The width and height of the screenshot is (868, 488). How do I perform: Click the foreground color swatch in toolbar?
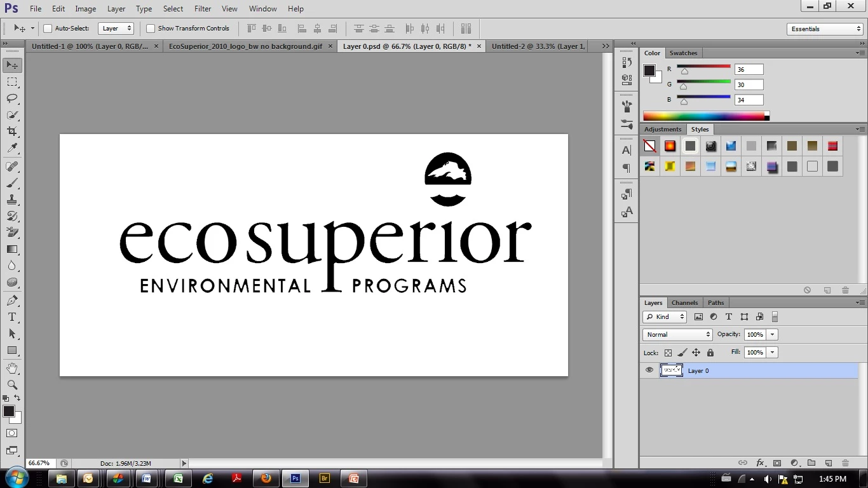(9, 412)
